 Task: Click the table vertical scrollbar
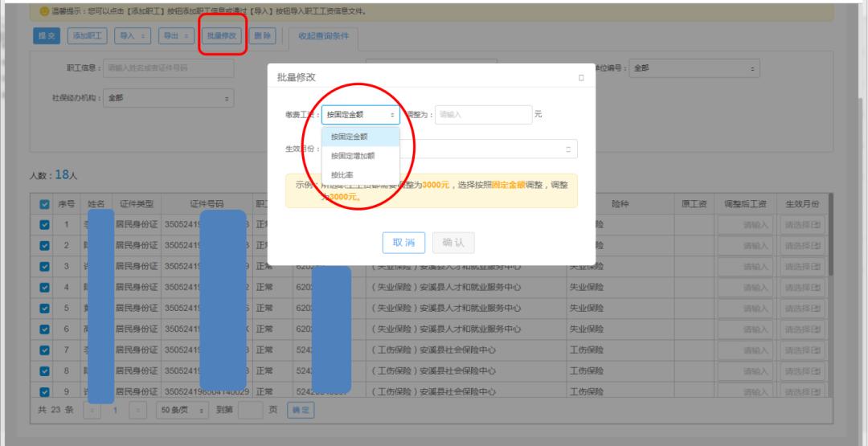(x=829, y=235)
